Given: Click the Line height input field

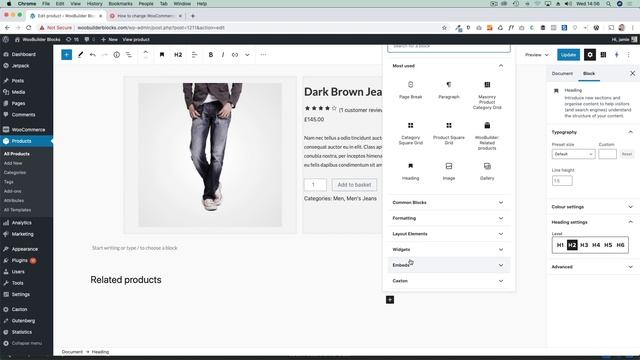Looking at the screenshot, I should pyautogui.click(x=562, y=180).
